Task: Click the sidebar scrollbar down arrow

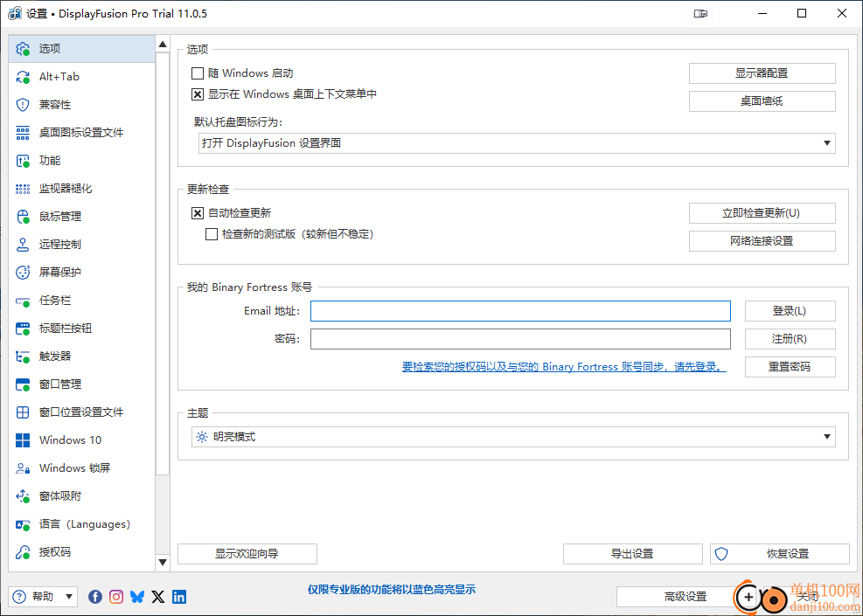Action: point(163,562)
